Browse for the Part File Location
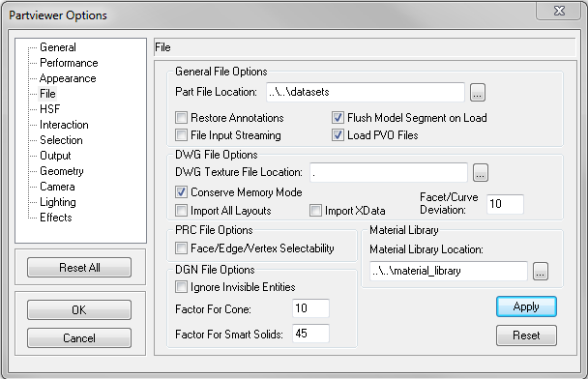588x379 pixels. (478, 92)
